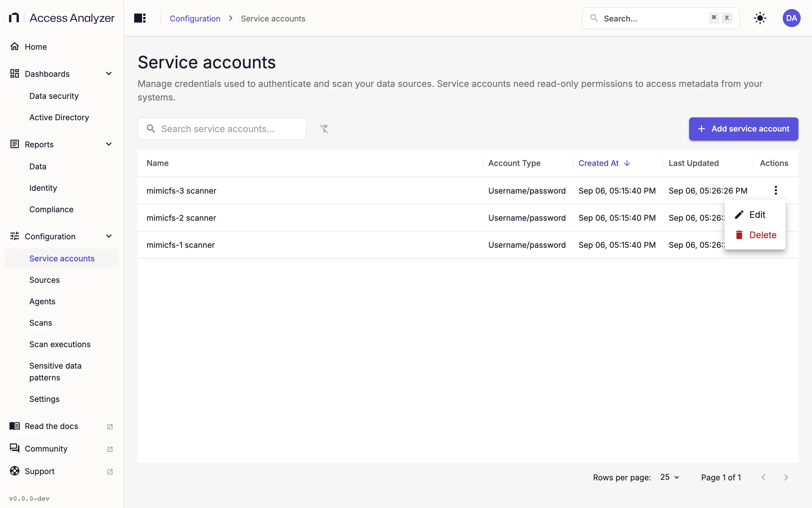The image size is (812, 508).
Task: Collapse the Dashboards section chevron
Action: pyautogui.click(x=109, y=74)
